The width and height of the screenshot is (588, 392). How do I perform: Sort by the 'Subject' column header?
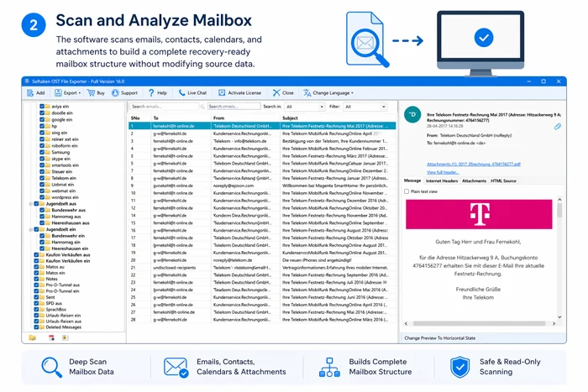(338, 118)
